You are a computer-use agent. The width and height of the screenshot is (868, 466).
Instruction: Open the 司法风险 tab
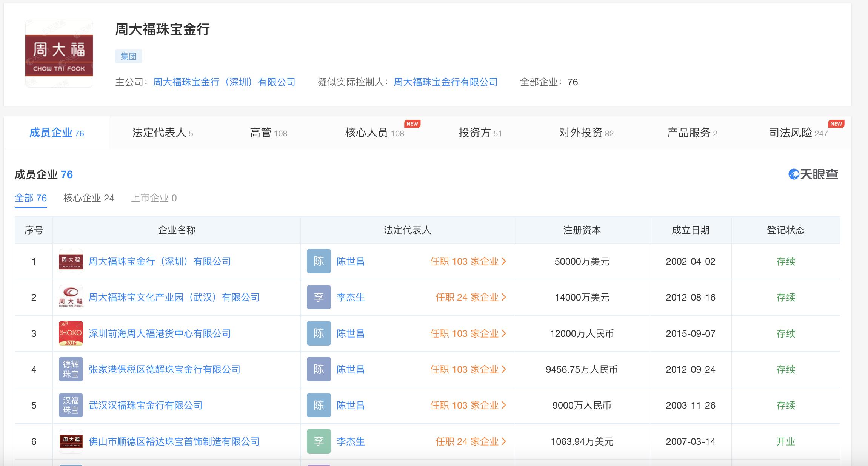[798, 133]
